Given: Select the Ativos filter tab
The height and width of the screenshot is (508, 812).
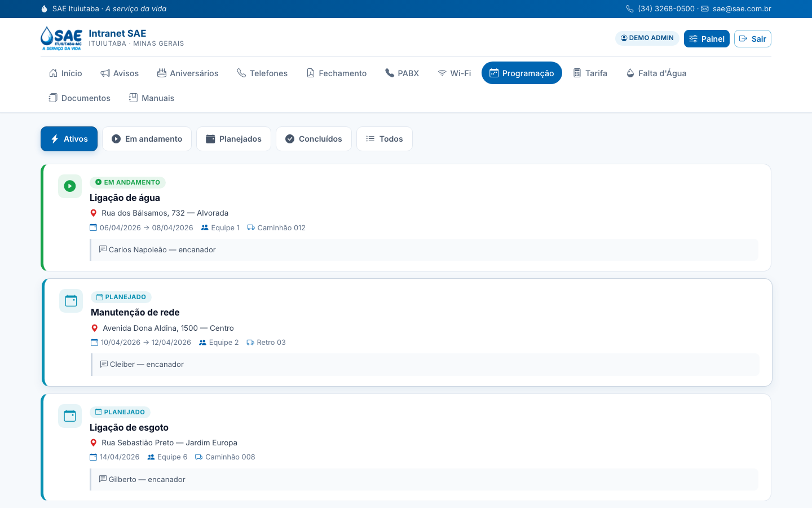Looking at the screenshot, I should coord(69,139).
